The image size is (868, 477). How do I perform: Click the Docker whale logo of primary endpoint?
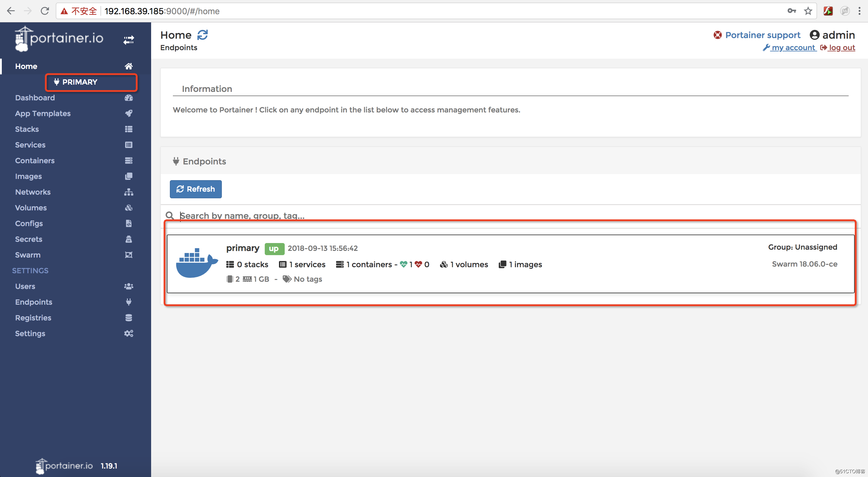click(197, 263)
